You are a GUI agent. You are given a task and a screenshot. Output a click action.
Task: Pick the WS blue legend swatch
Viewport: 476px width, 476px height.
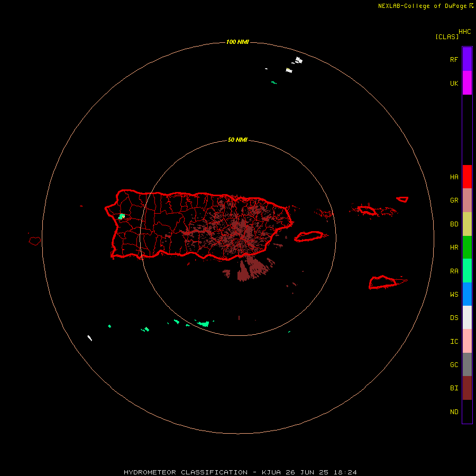pos(467,294)
